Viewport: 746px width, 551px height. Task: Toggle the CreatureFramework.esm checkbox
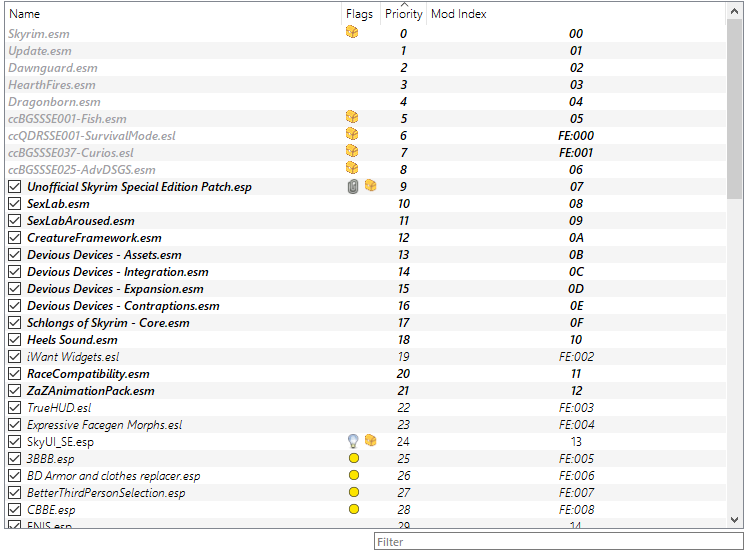[x=15, y=237]
